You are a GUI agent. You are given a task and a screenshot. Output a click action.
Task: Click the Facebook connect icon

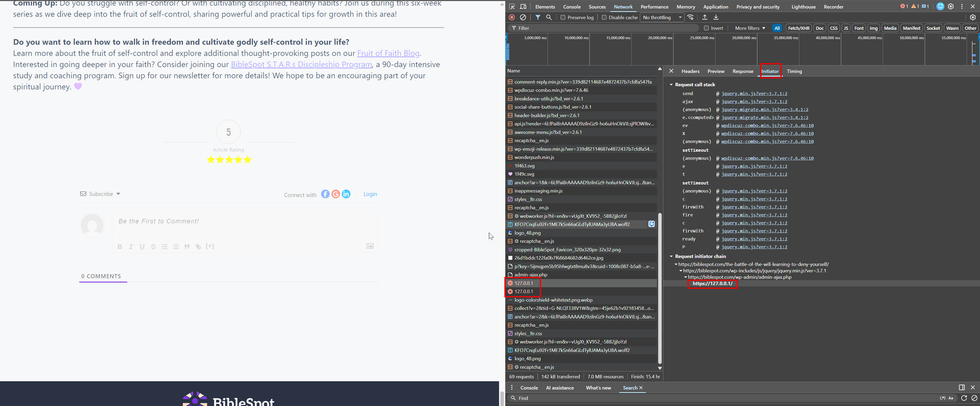[x=325, y=194]
